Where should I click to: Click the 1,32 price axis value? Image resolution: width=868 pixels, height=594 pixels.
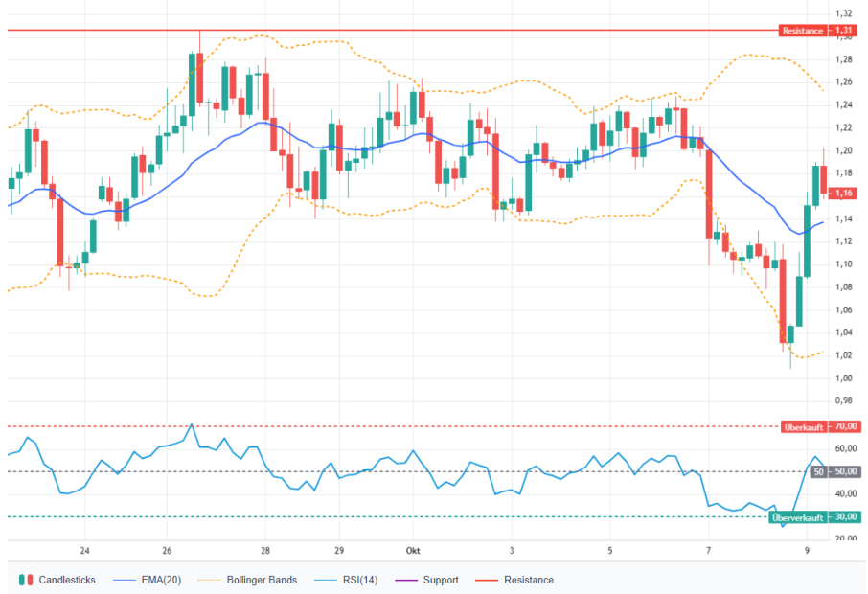[x=844, y=13]
